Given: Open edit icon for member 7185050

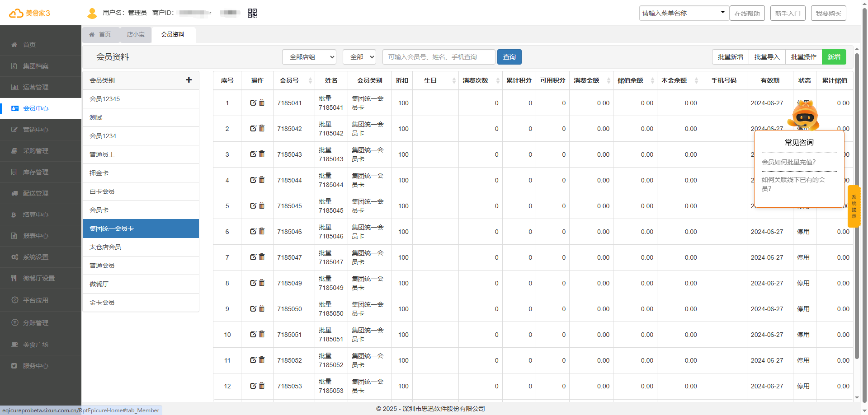Looking at the screenshot, I should (x=253, y=308).
